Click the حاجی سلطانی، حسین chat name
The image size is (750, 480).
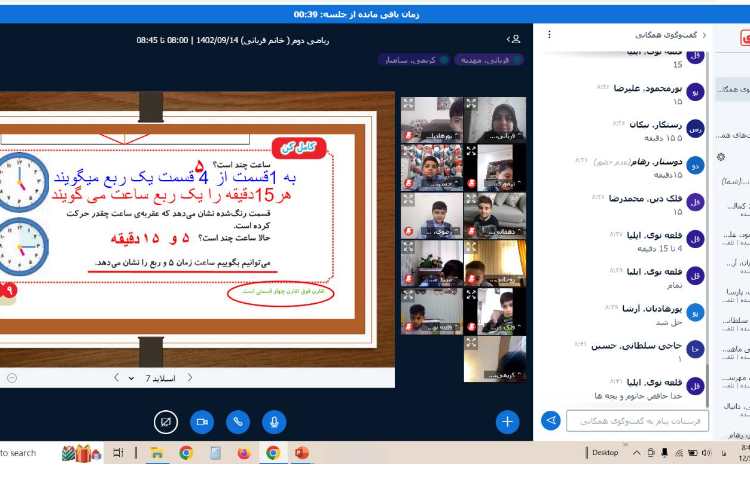tap(636, 346)
